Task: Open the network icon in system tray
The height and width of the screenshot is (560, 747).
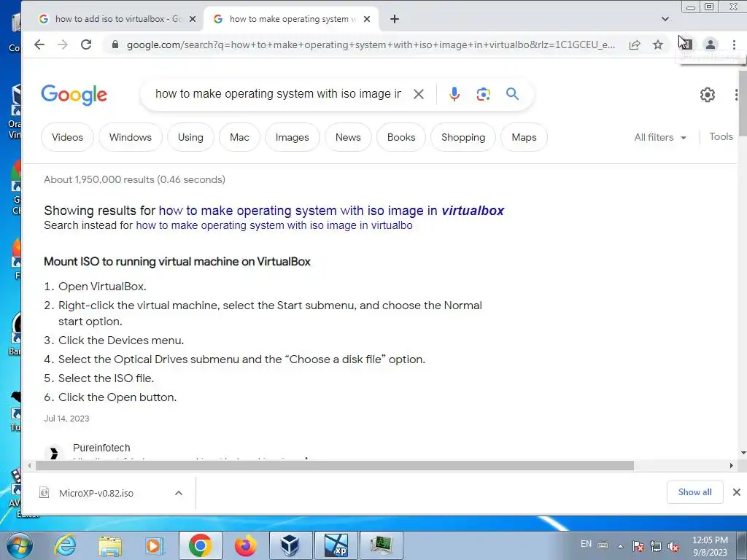Action: (656, 546)
